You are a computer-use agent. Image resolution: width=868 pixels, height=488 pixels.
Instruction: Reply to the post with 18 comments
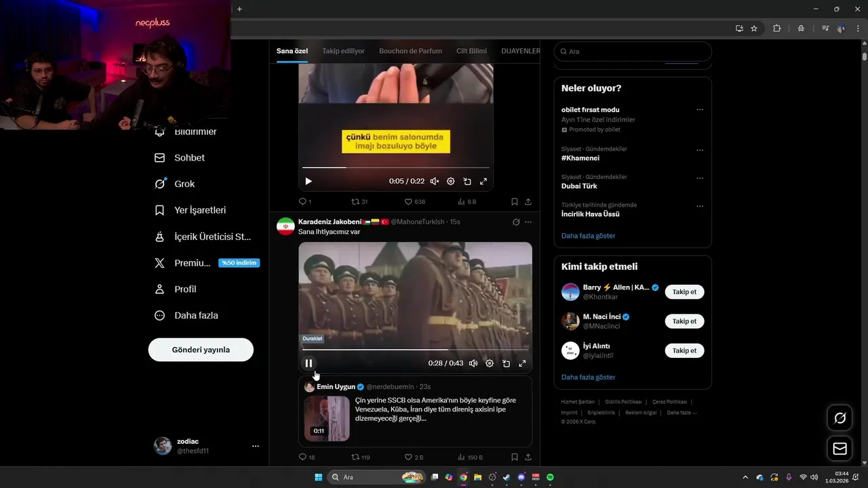coord(307,457)
